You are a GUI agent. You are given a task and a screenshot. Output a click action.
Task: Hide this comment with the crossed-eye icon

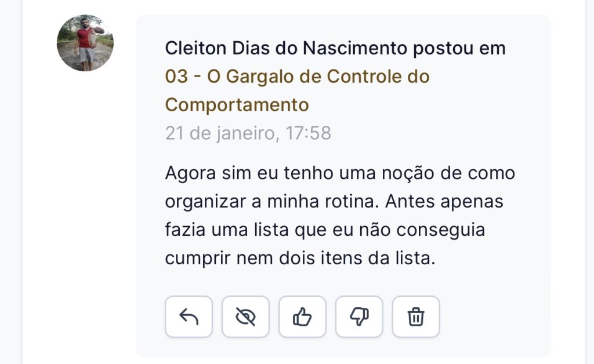point(245,316)
